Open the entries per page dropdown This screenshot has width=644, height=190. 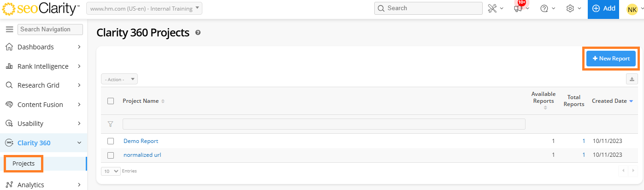[111, 171]
